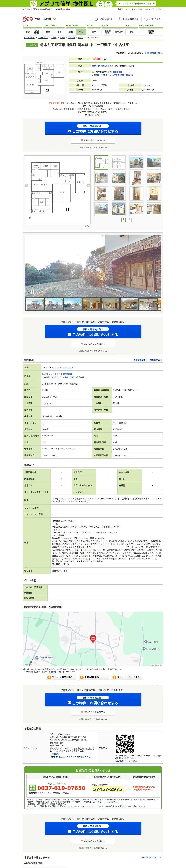Open the ローンシミュレーション link
This screenshot has height=868, width=186.
63,367
